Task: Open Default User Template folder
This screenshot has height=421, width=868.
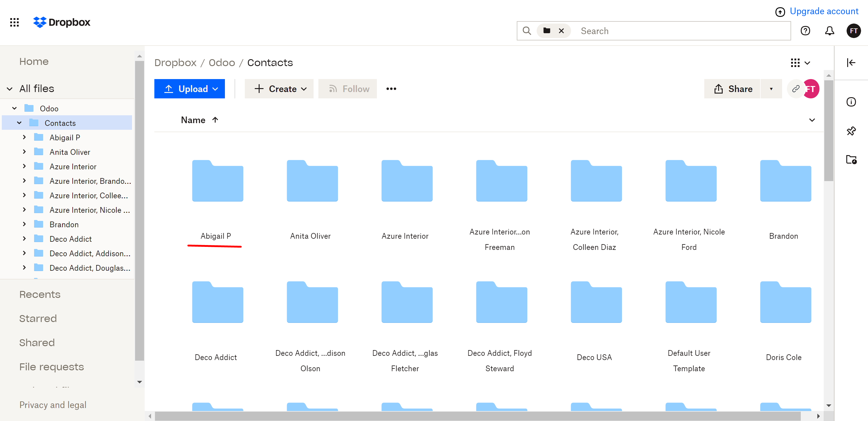Action: pyautogui.click(x=691, y=302)
